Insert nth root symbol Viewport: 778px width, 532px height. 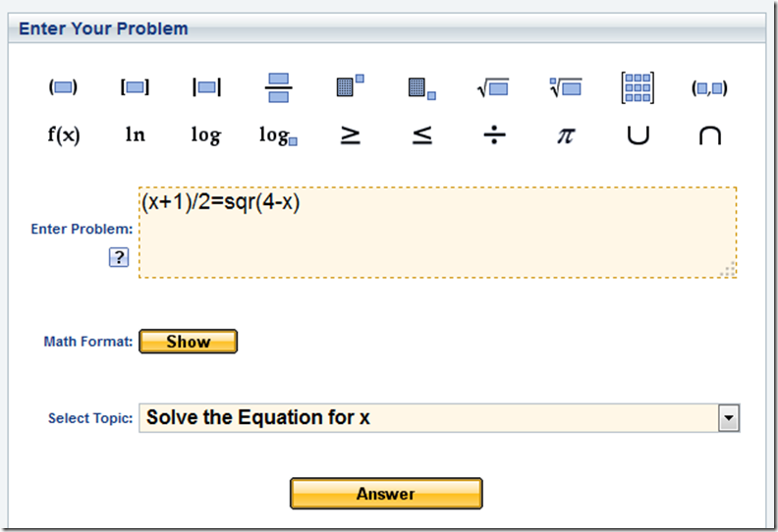[565, 87]
